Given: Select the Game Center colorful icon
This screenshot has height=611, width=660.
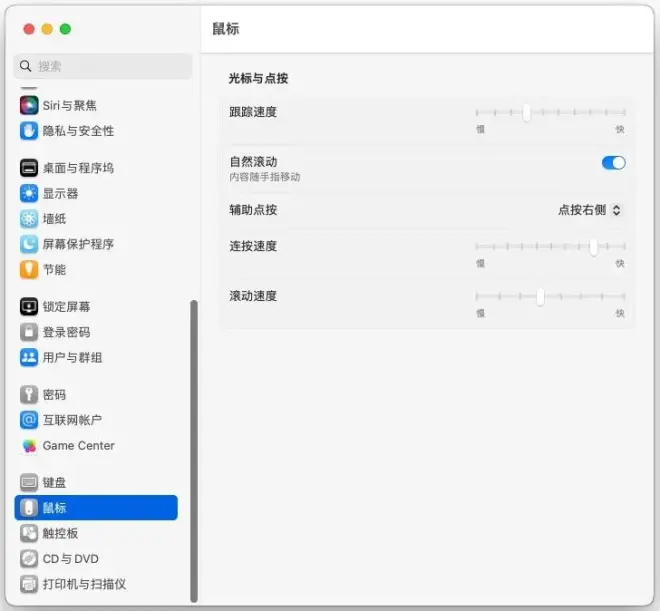Looking at the screenshot, I should click(29, 446).
